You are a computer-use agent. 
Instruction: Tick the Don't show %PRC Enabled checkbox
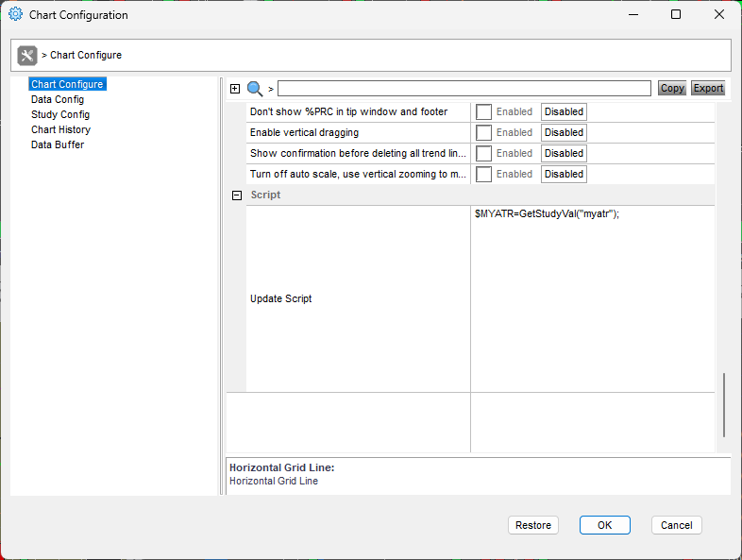[x=483, y=112]
